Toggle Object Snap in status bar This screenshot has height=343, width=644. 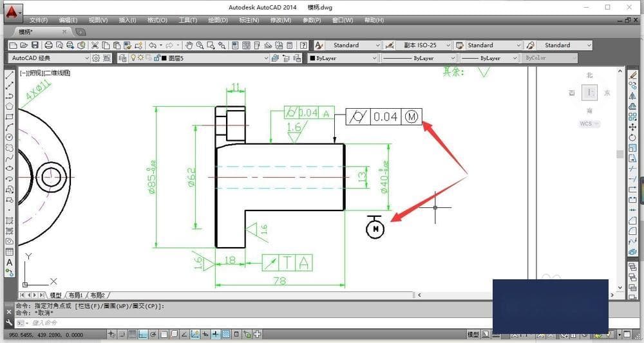coord(164,335)
